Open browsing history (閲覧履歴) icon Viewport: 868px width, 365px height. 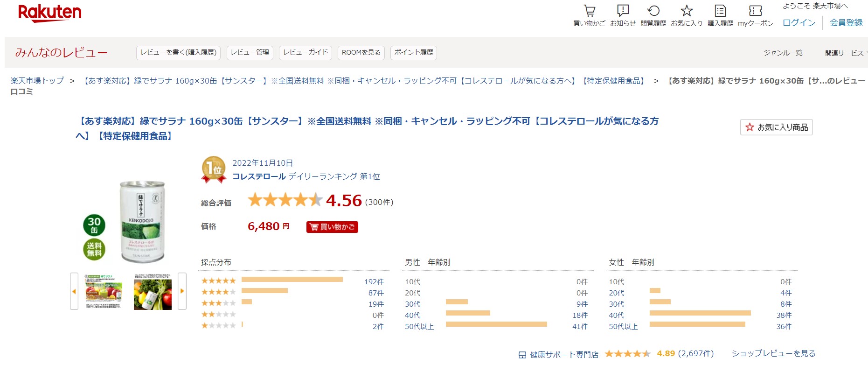coord(653,15)
